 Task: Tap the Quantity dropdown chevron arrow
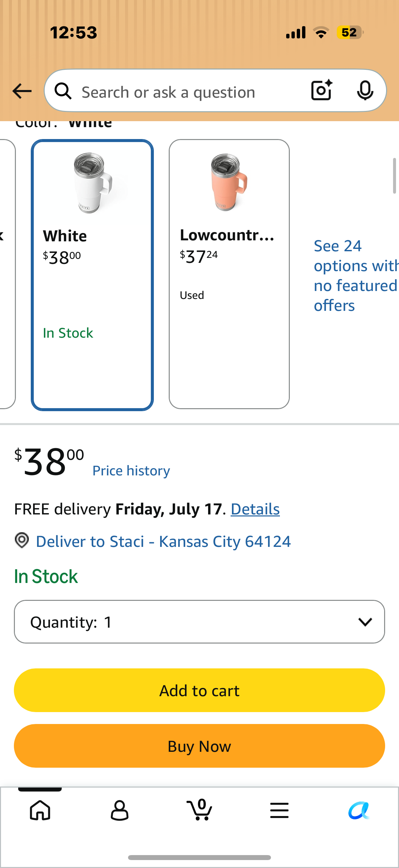click(x=365, y=622)
